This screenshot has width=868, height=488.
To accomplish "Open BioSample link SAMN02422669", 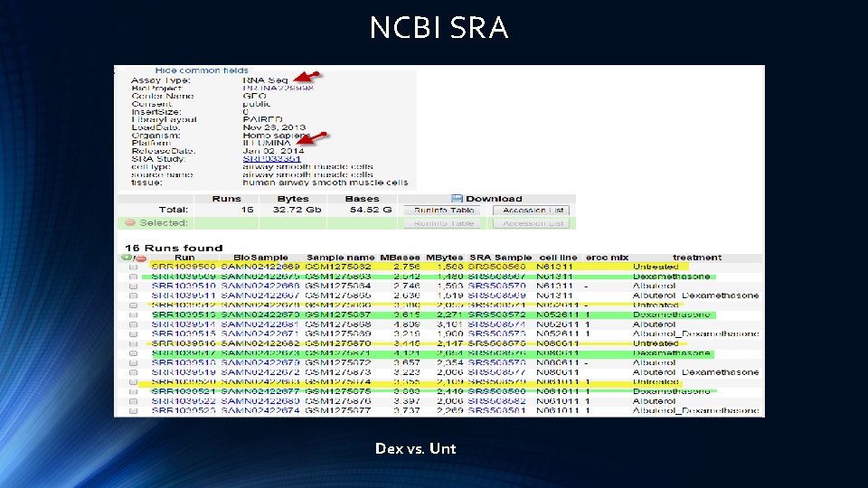I will [260, 267].
